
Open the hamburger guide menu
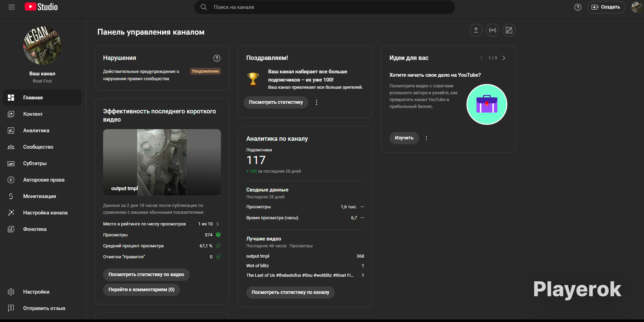pyautogui.click(x=12, y=7)
